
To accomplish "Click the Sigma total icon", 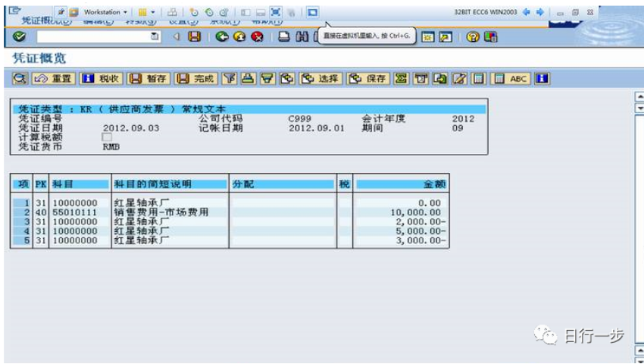I will [401, 78].
